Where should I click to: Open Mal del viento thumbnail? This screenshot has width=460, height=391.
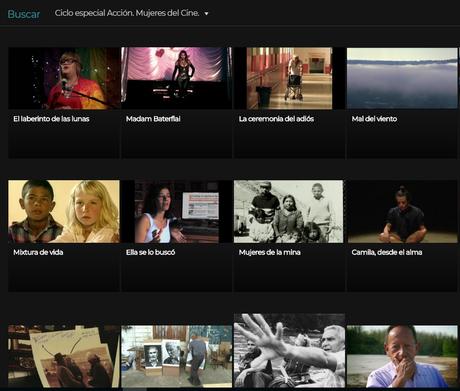point(402,78)
